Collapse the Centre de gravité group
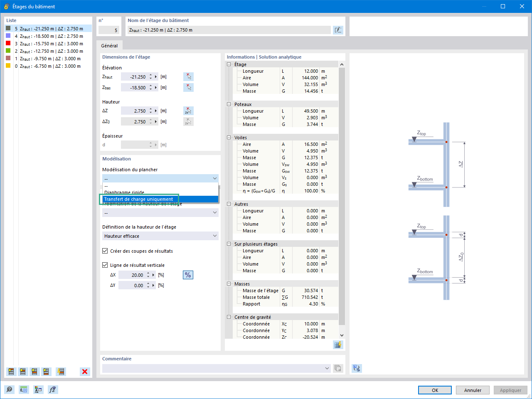Screen dimensions: 532x399 click(x=229, y=317)
